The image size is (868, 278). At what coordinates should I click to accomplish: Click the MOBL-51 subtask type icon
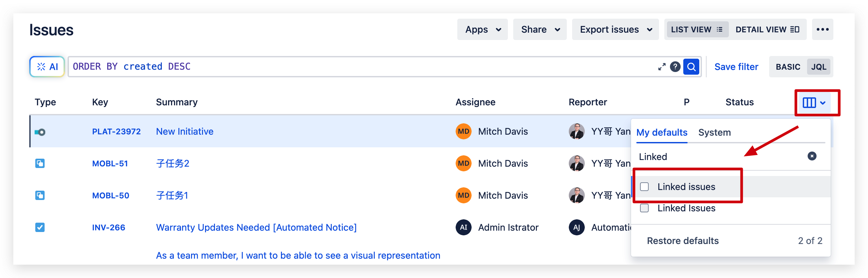click(x=40, y=163)
